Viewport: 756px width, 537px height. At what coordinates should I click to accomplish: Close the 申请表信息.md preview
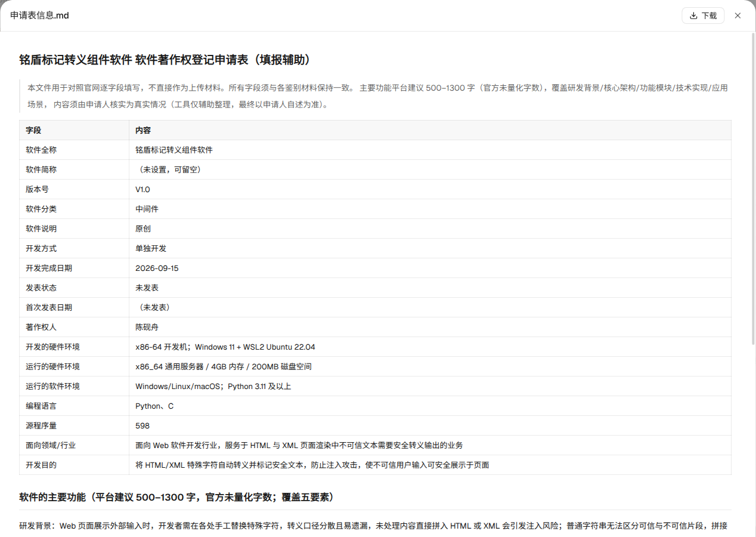(738, 16)
